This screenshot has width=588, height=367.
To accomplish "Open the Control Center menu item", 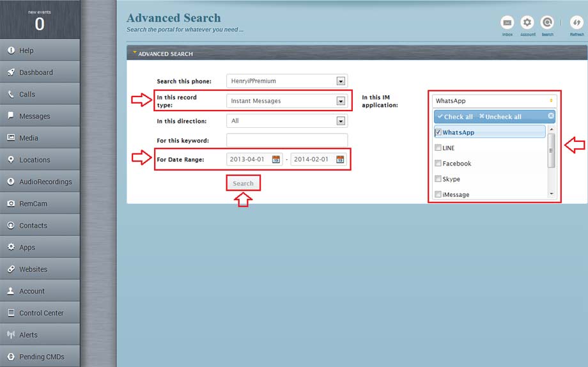I will [x=40, y=313].
